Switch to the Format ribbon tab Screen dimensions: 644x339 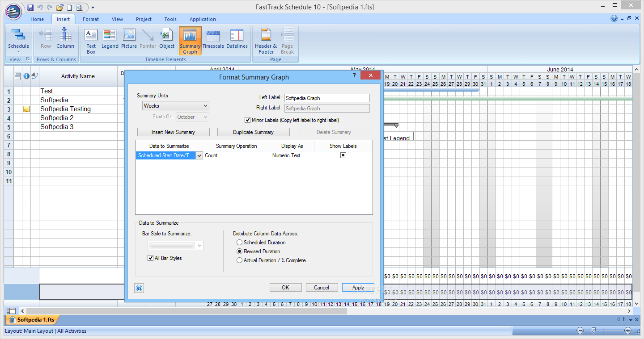click(x=91, y=19)
